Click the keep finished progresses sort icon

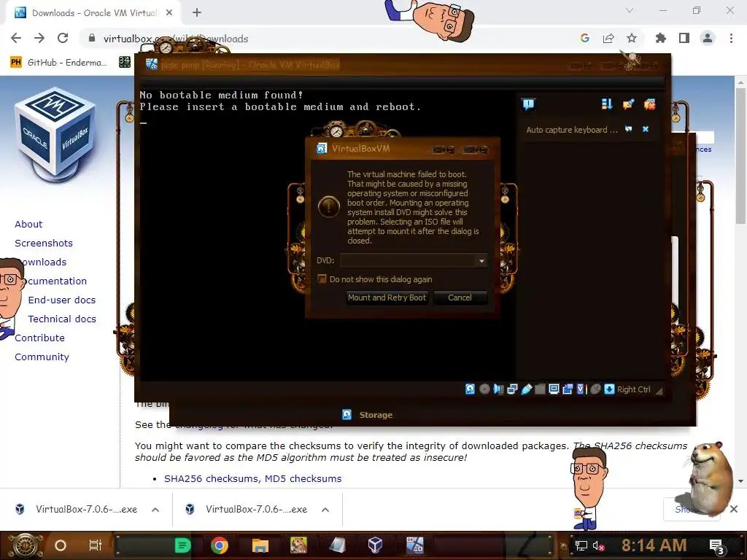[606, 104]
